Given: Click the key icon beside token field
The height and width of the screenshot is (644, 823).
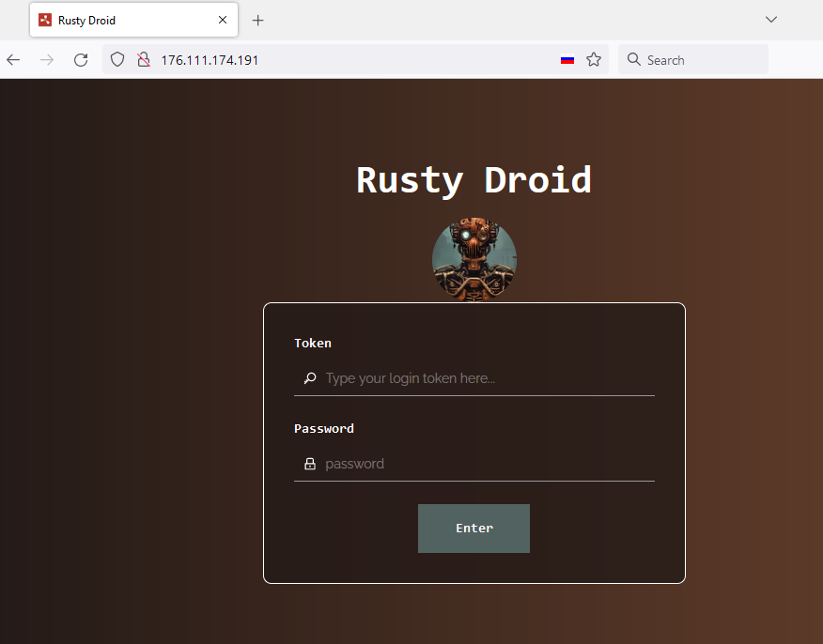Looking at the screenshot, I should [x=310, y=378].
